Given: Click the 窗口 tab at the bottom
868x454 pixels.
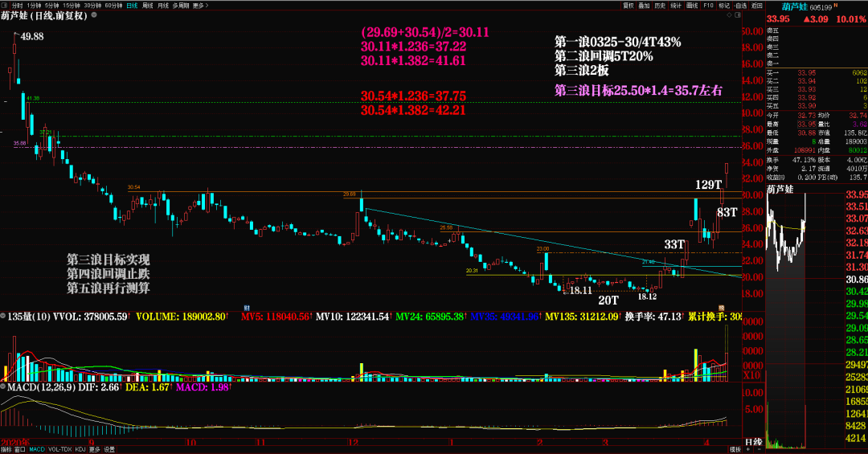Looking at the screenshot, I should coord(20,449).
